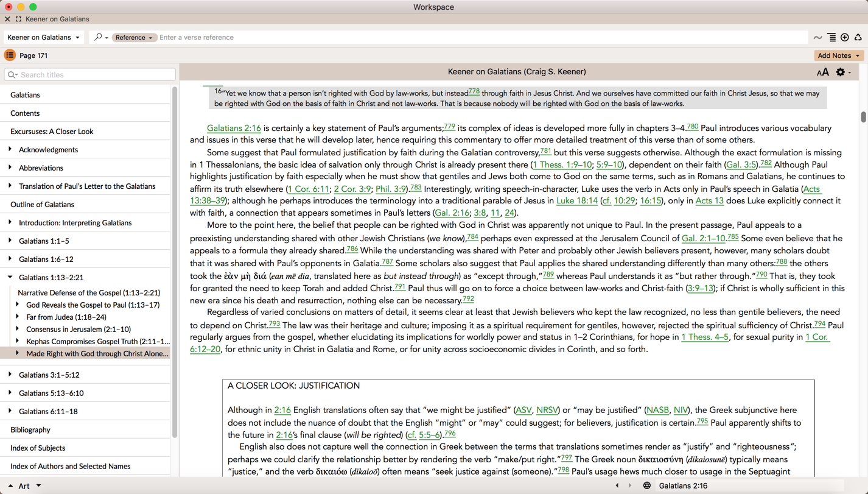Screen dimensions: 868x494
Task: Expand the Galatians 5:13–6:10 section
Action: 10,393
